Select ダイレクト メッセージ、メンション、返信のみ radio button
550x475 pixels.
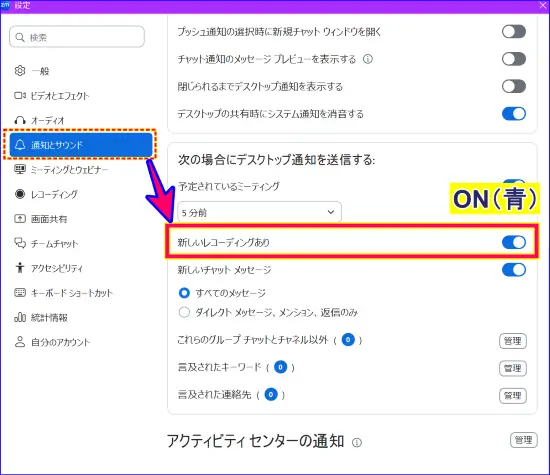184,312
